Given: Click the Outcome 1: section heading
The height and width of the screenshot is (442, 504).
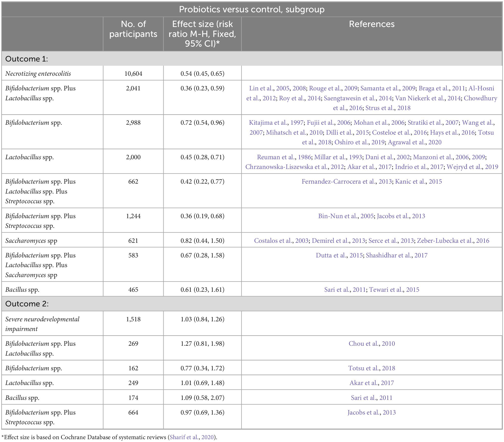Looking at the screenshot, I should pyautogui.click(x=27, y=59).
